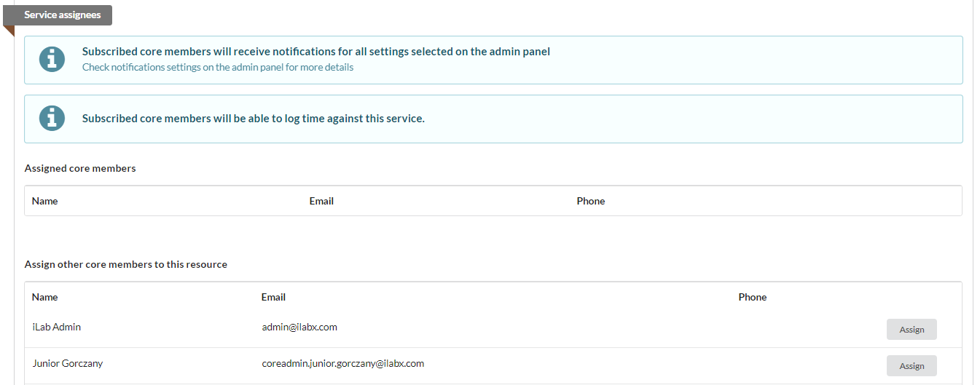Select the Service assignees section label
The image size is (980, 385).
62,15
